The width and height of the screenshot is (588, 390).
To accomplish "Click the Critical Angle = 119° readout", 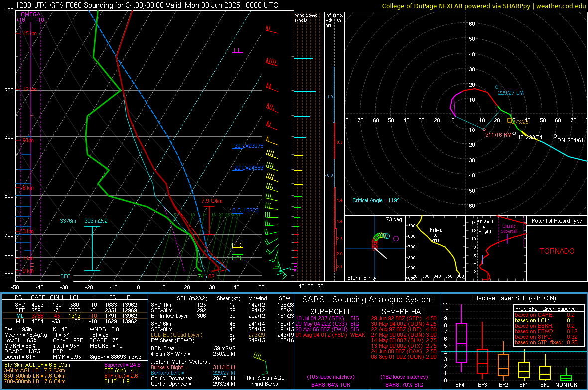I will pyautogui.click(x=376, y=200).
